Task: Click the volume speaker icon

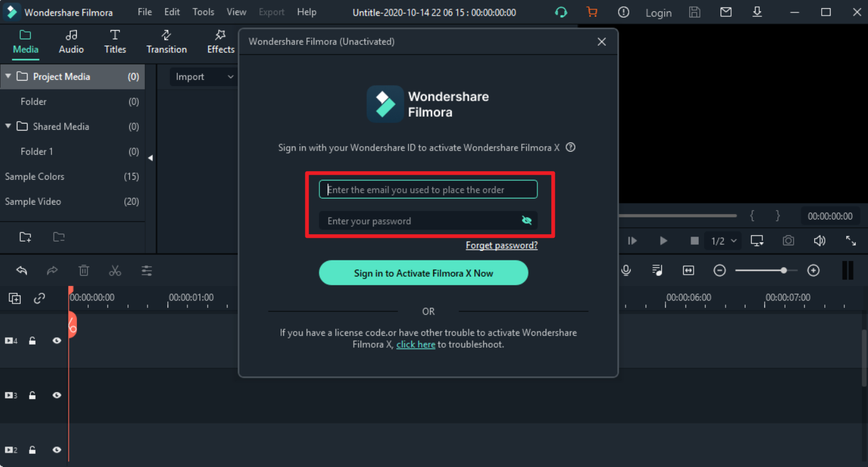Action: pyautogui.click(x=820, y=240)
